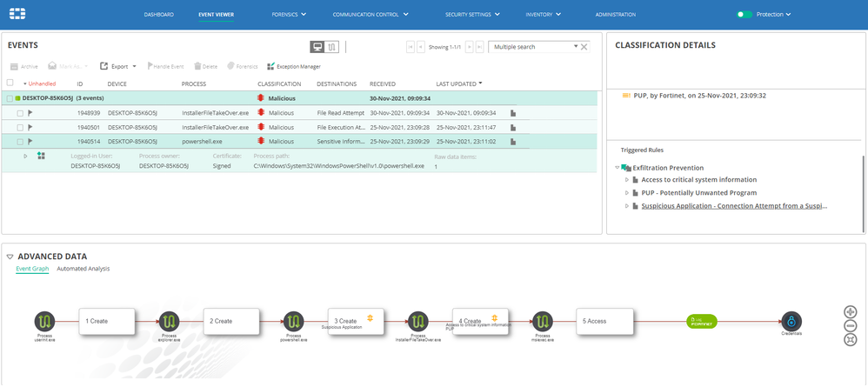The width and height of the screenshot is (868, 387).
Task: Check the box for event 1940514
Action: pyautogui.click(x=19, y=141)
